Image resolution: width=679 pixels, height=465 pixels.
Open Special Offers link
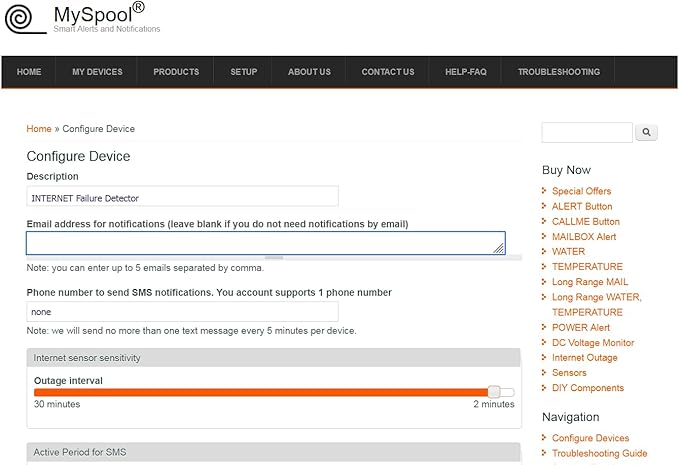[581, 191]
